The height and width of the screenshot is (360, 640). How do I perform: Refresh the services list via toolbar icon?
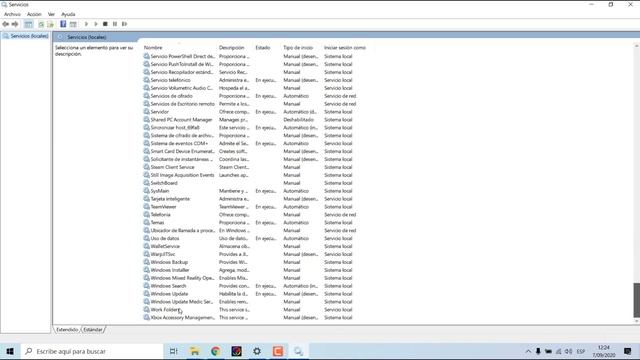pos(41,24)
